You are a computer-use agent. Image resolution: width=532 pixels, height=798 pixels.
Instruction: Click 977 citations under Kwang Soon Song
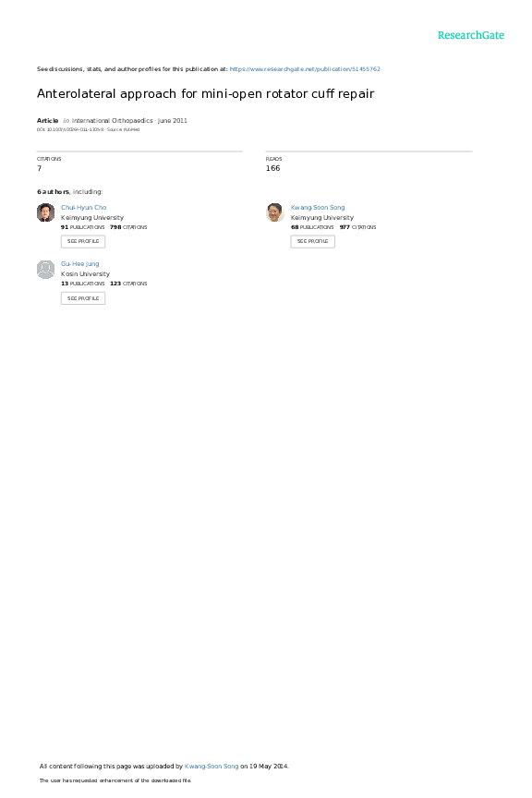point(357,227)
